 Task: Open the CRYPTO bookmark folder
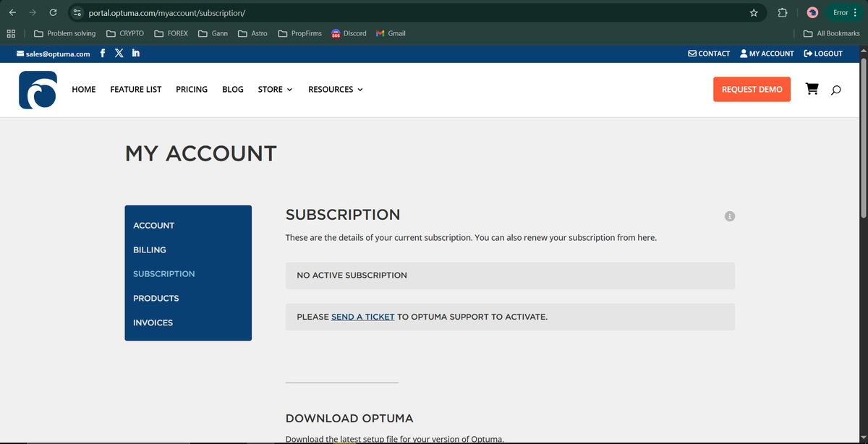pos(125,33)
